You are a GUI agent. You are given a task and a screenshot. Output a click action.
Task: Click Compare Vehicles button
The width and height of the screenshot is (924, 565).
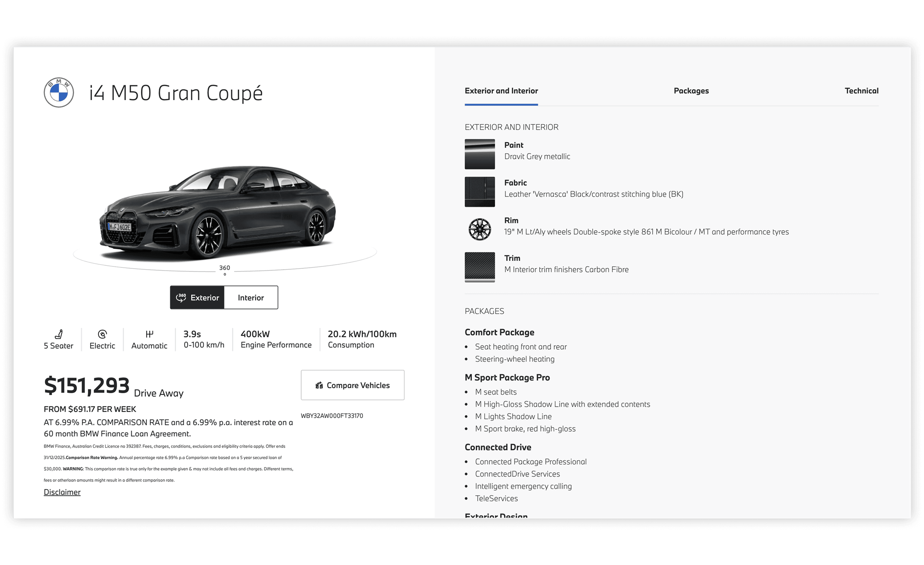point(352,385)
